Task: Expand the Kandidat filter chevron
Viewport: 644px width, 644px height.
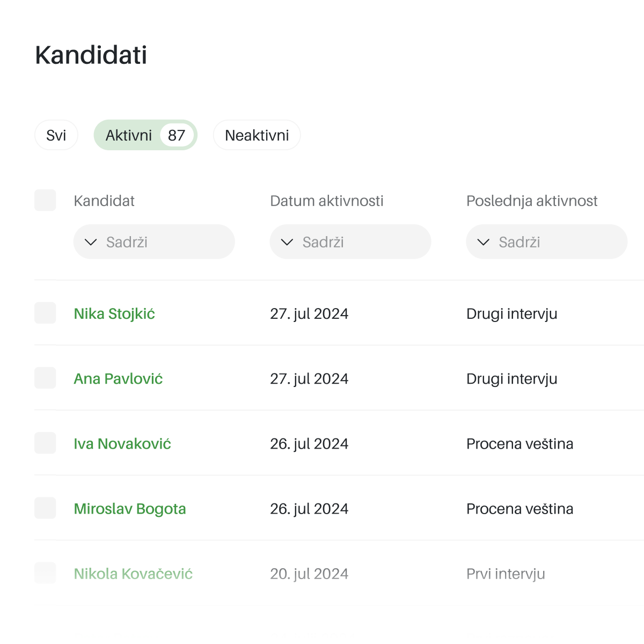Action: click(91, 242)
